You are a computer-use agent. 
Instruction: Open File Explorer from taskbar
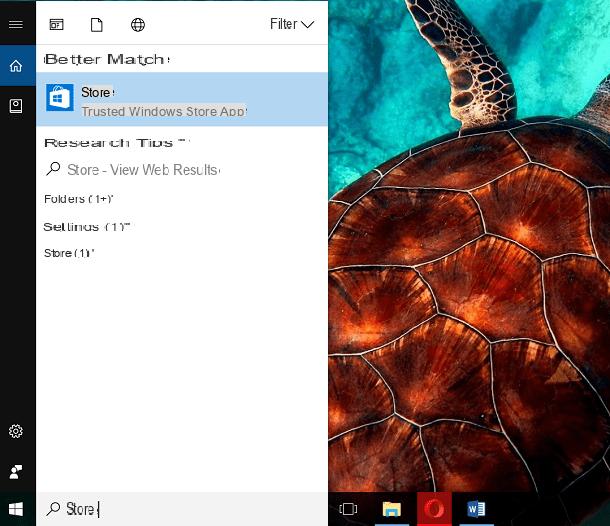click(x=392, y=509)
